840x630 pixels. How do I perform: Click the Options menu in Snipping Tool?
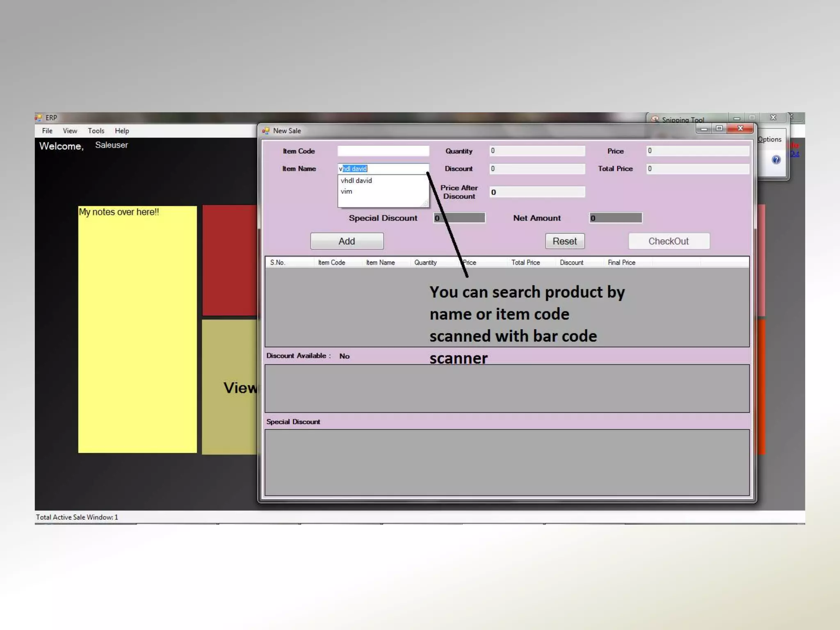[x=769, y=139]
